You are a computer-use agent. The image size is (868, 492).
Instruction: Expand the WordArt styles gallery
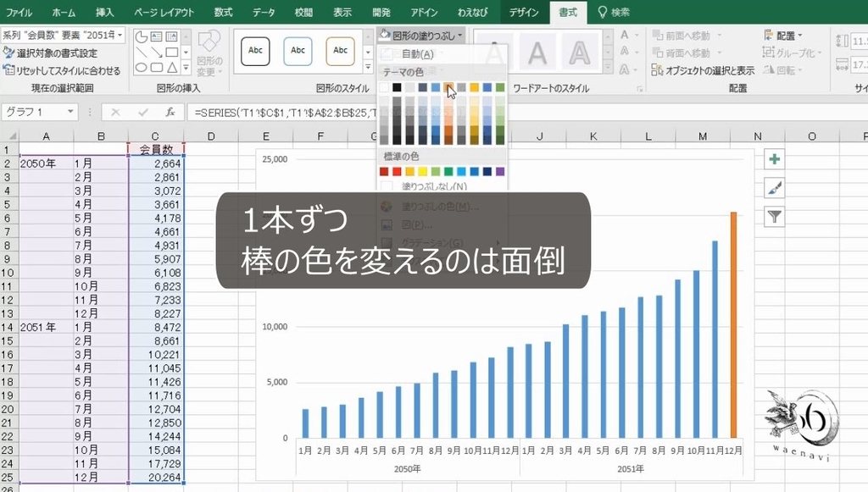608,68
